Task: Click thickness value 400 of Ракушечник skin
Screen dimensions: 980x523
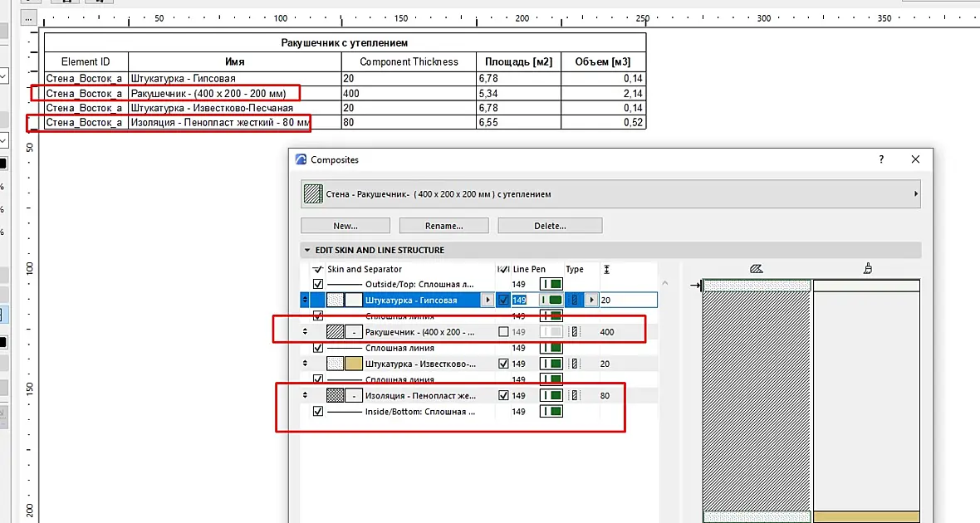Action: coord(607,332)
